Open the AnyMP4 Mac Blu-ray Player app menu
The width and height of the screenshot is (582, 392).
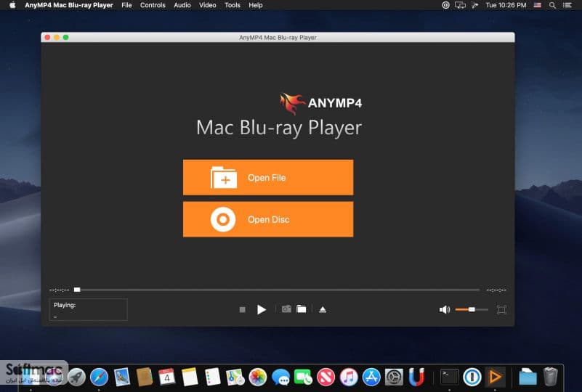click(x=69, y=5)
